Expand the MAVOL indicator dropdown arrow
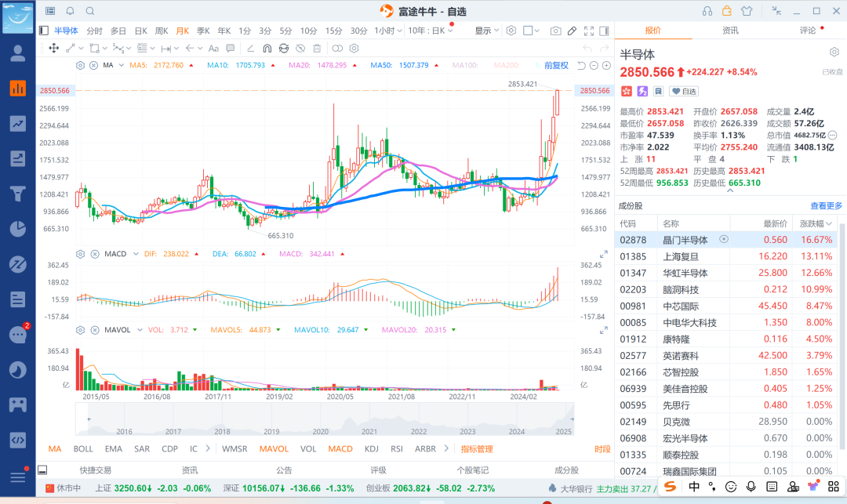The height and width of the screenshot is (504, 847). (140, 330)
